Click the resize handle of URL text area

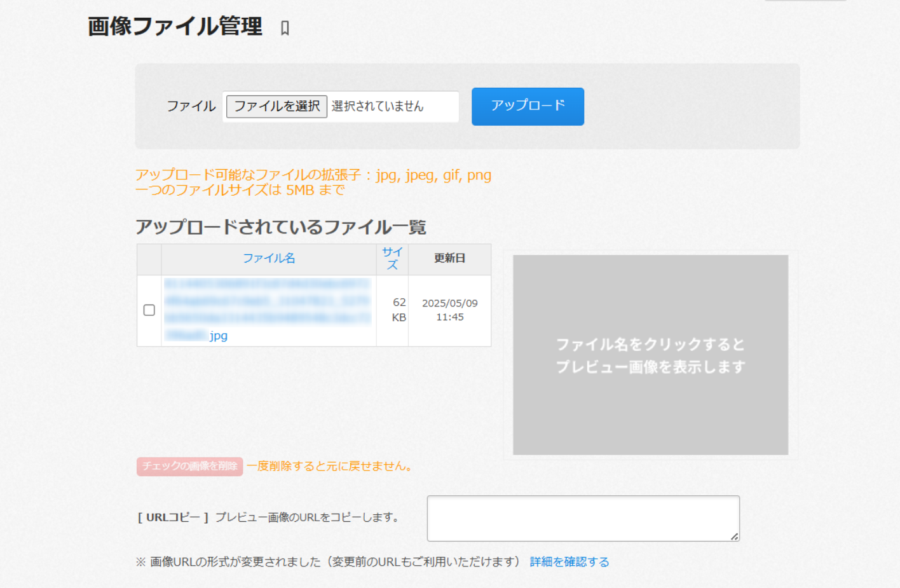click(x=734, y=537)
